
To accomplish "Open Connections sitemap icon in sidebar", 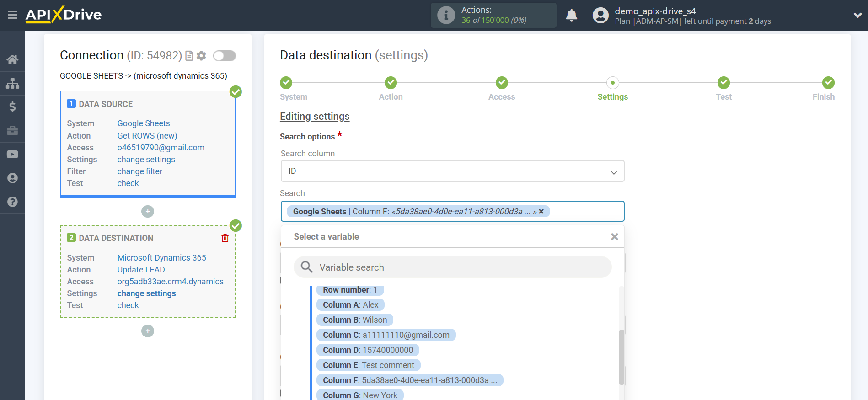I will 12,83.
